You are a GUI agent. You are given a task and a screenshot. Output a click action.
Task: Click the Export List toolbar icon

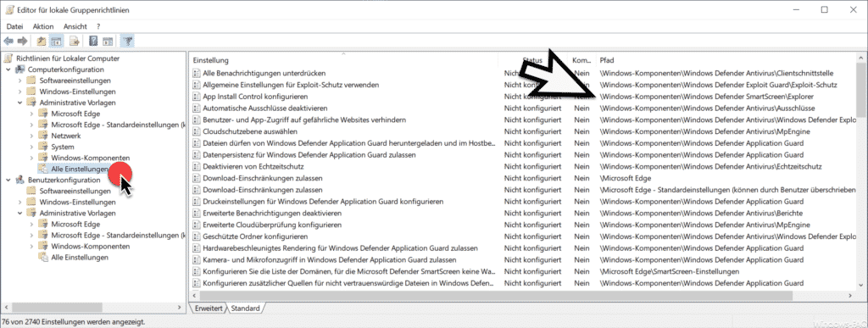coord(75,41)
